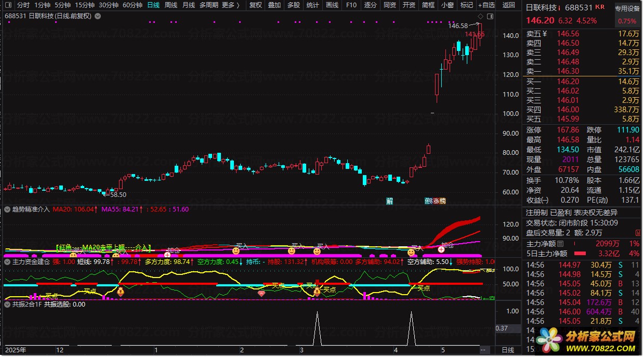This screenshot has height=357, width=644.
Task: Click the diamond icon at chart top-right
Action: 494,16
